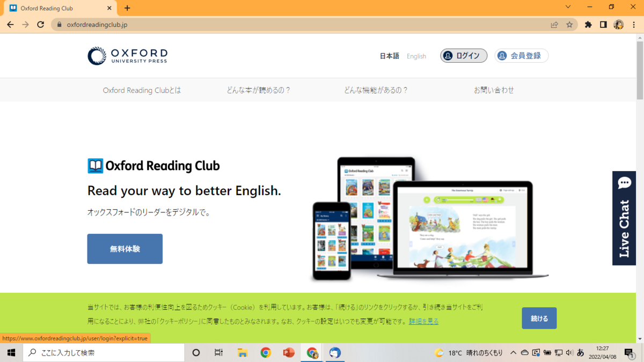
Task: Open the weather widget 18°C
Action: point(469,352)
